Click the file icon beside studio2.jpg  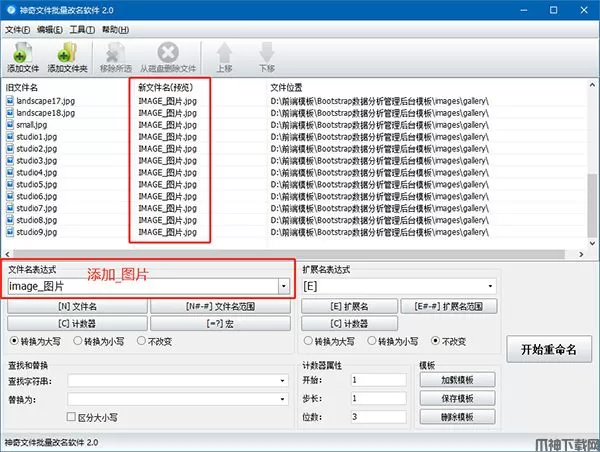[10, 148]
